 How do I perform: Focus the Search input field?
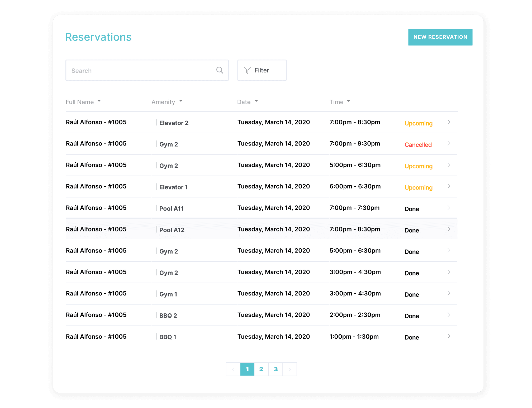coord(140,70)
